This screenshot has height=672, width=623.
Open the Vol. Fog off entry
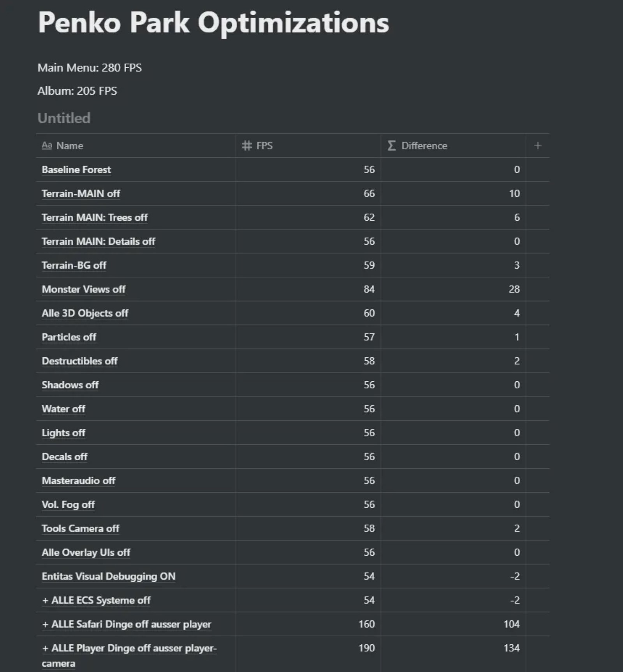tap(68, 505)
